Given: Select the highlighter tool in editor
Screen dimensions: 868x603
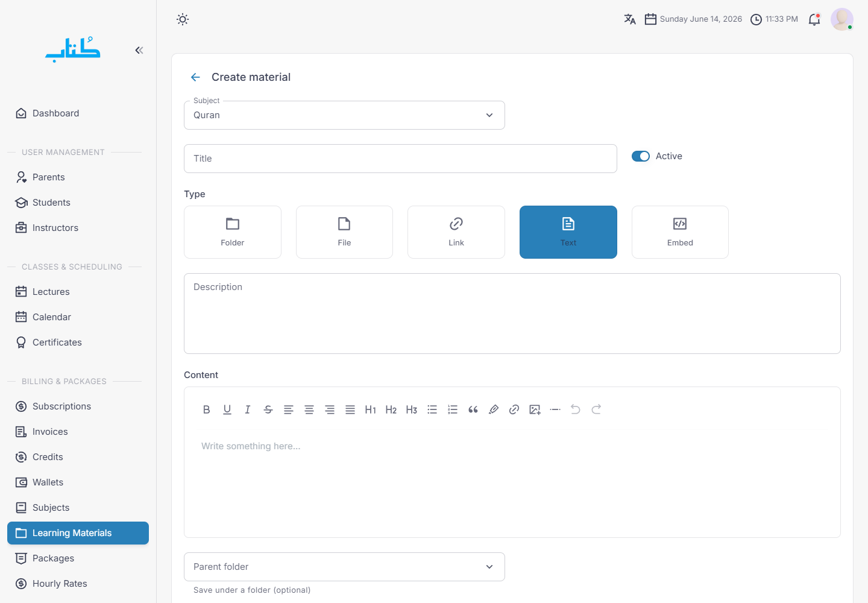Looking at the screenshot, I should [x=494, y=409].
